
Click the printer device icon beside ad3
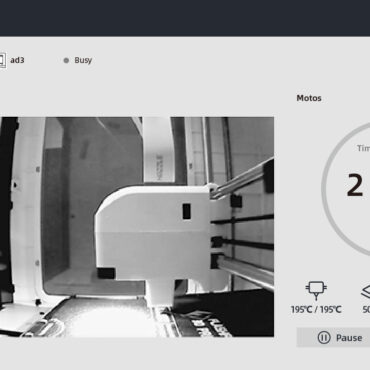coord(3,60)
